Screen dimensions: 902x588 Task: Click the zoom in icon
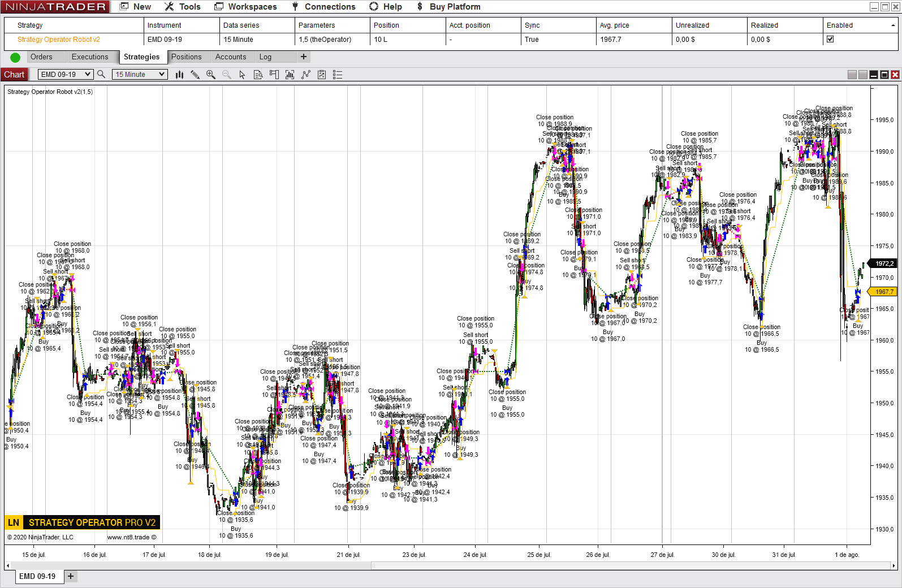pos(211,75)
